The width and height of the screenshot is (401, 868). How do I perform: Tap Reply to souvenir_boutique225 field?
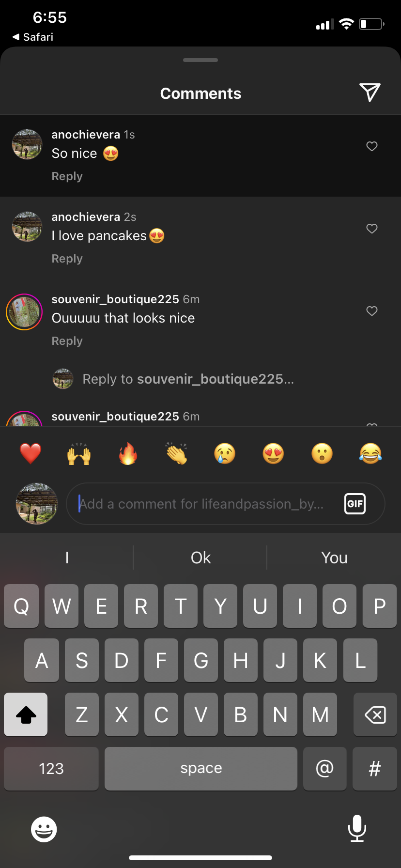[188, 379]
